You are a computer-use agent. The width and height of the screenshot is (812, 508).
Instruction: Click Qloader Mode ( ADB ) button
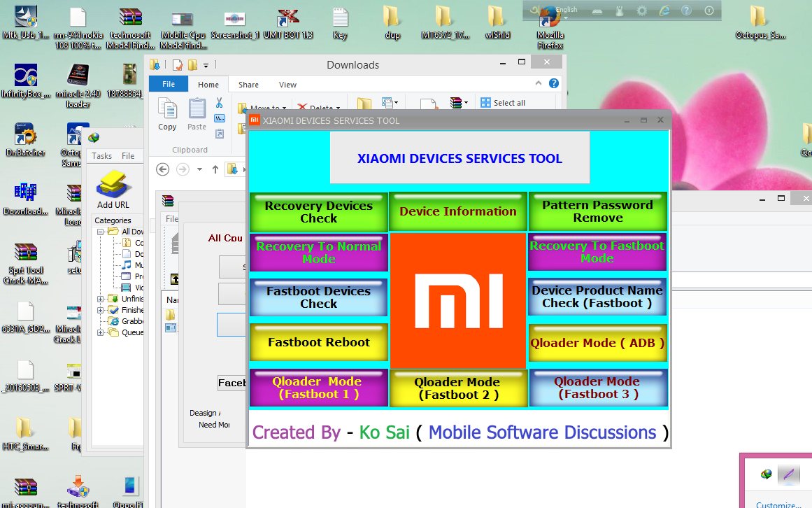tap(597, 343)
